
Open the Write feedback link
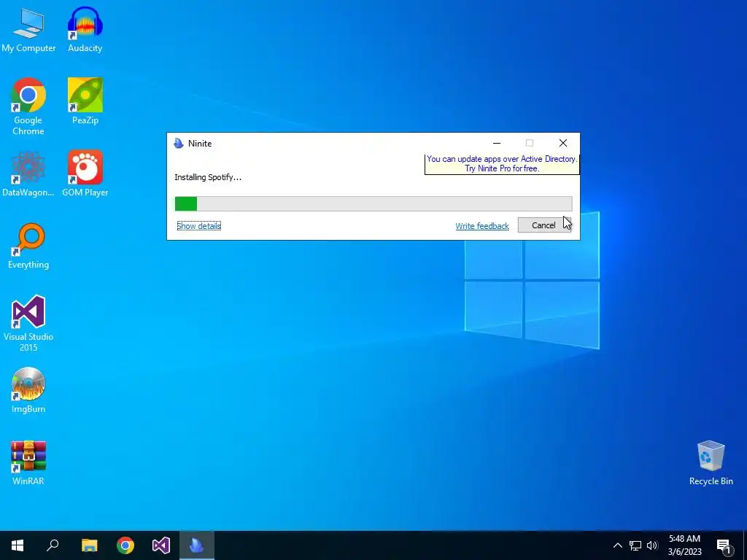482,226
